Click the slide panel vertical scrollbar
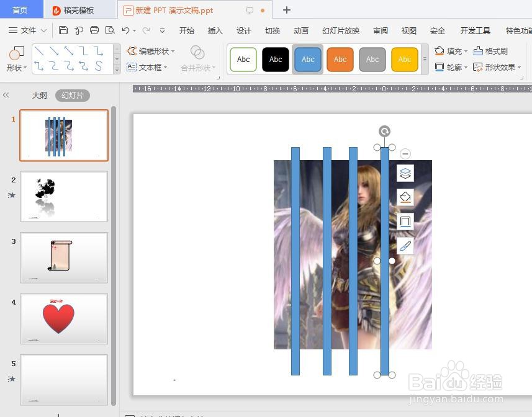The height and width of the screenshot is (417, 532). pyautogui.click(x=114, y=256)
